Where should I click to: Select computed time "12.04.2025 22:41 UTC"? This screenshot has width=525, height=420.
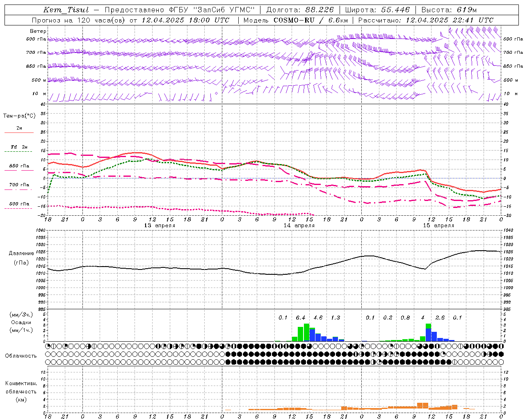tap(450, 20)
